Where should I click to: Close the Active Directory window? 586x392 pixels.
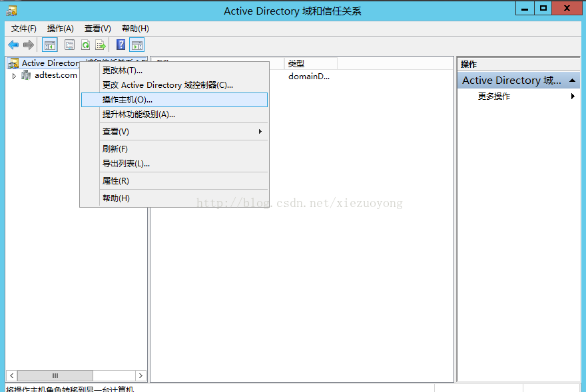click(567, 8)
